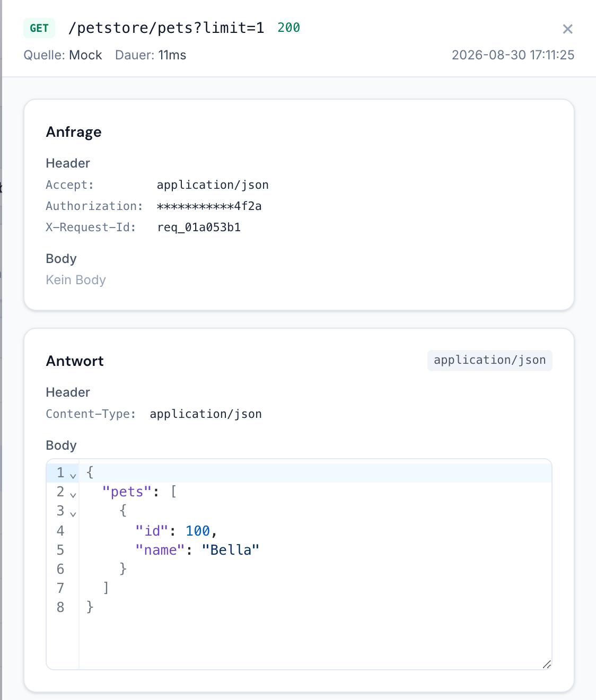The height and width of the screenshot is (700, 596).
Task: Click the "Dauer: 11ms" label
Action: [151, 55]
